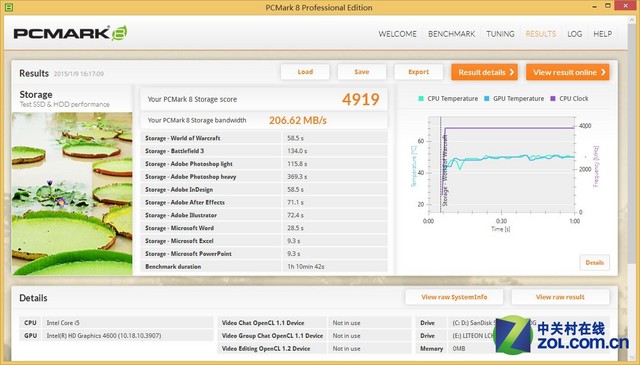The width and height of the screenshot is (640, 365).
Task: Click the GPU Temperature legend swatch
Action: click(487, 98)
